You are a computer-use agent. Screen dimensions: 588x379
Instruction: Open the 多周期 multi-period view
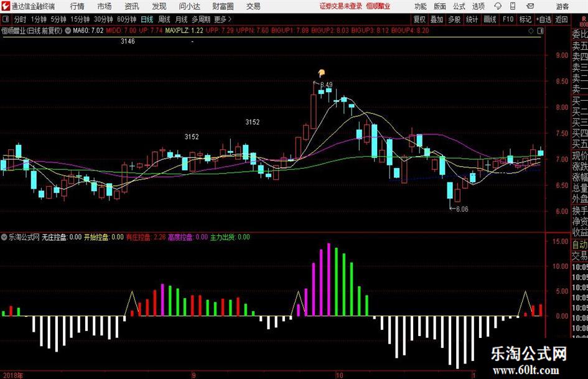(x=201, y=19)
